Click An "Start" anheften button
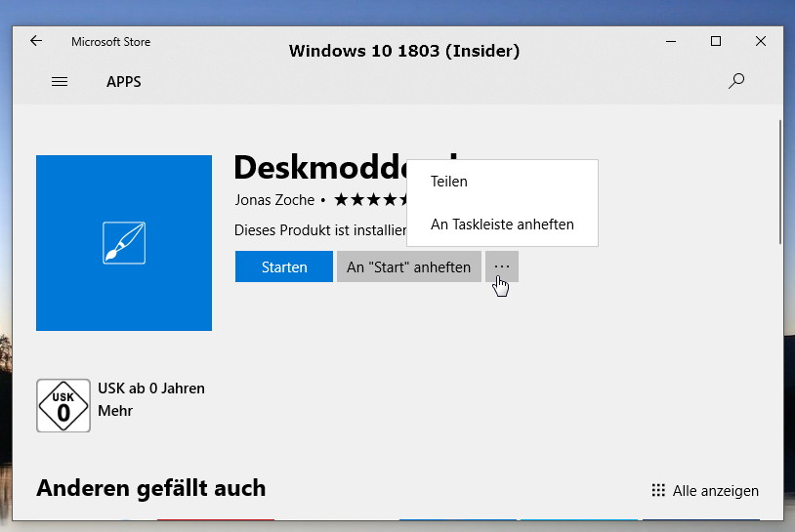This screenshot has height=532, width=795. [408, 266]
